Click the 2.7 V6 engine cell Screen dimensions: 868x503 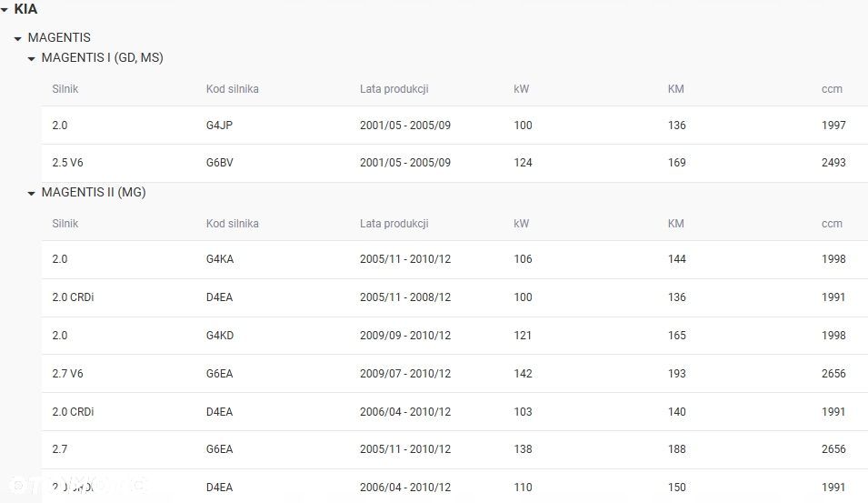[x=67, y=374]
